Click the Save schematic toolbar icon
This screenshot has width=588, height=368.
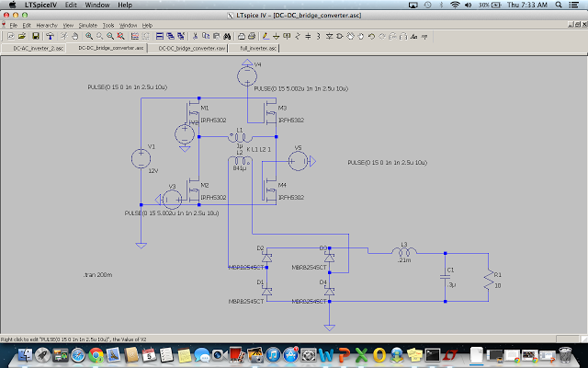coord(35,36)
